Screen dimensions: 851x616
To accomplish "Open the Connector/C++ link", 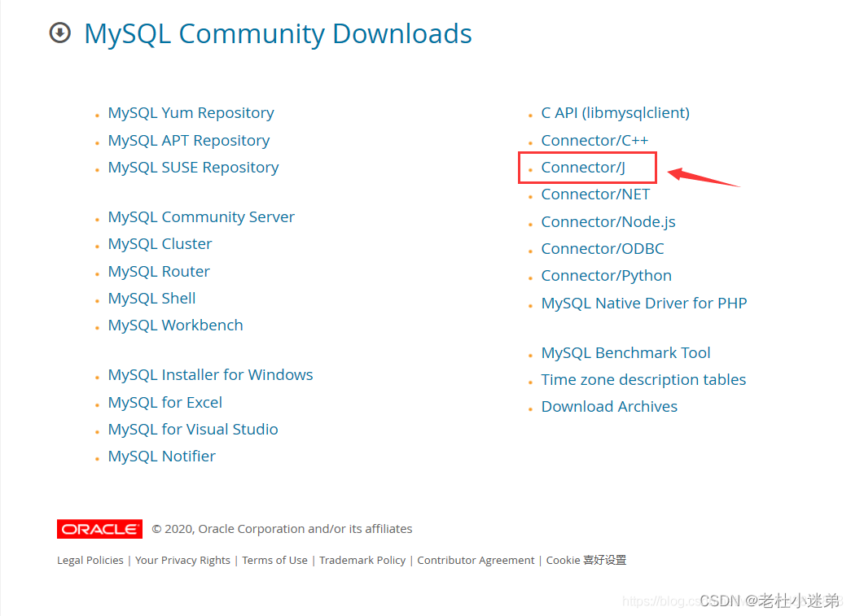I will click(594, 141).
